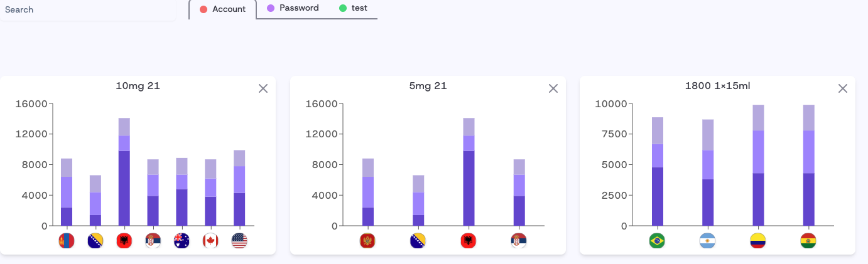
Task: Click the Serbia flag in the 10mg 21 chart
Action: pyautogui.click(x=153, y=241)
